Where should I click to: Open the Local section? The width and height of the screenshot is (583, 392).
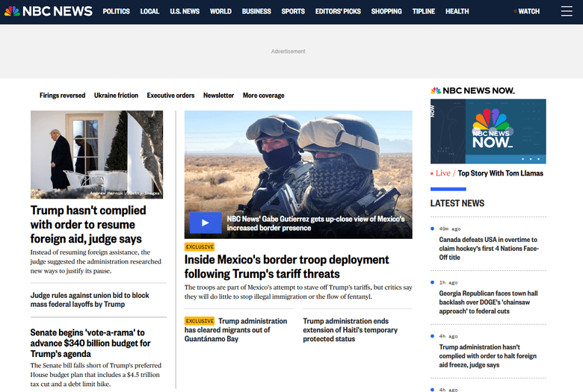coord(149,11)
